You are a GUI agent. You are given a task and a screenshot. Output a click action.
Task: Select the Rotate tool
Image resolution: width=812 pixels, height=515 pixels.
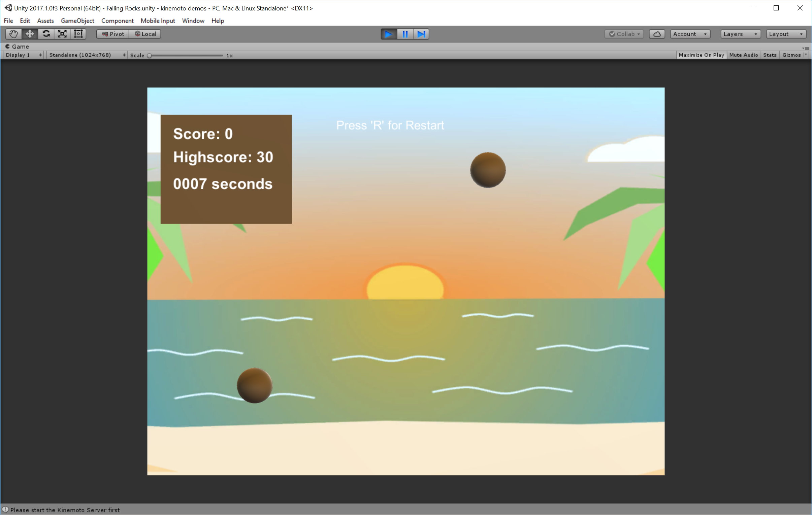(46, 34)
